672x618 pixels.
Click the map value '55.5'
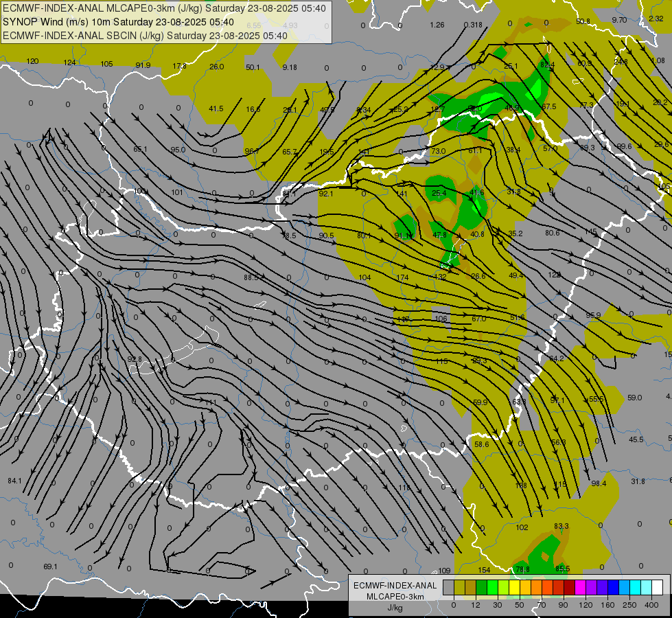click(x=596, y=399)
